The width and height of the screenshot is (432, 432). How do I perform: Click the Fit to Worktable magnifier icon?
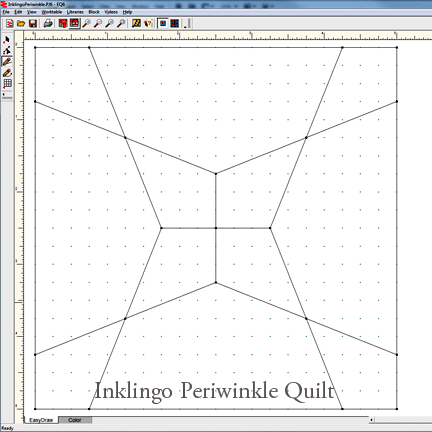(x=121, y=23)
